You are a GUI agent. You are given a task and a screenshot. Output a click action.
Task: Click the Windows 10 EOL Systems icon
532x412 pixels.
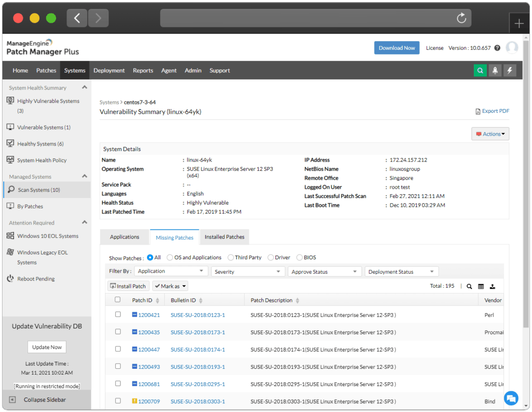coord(10,235)
